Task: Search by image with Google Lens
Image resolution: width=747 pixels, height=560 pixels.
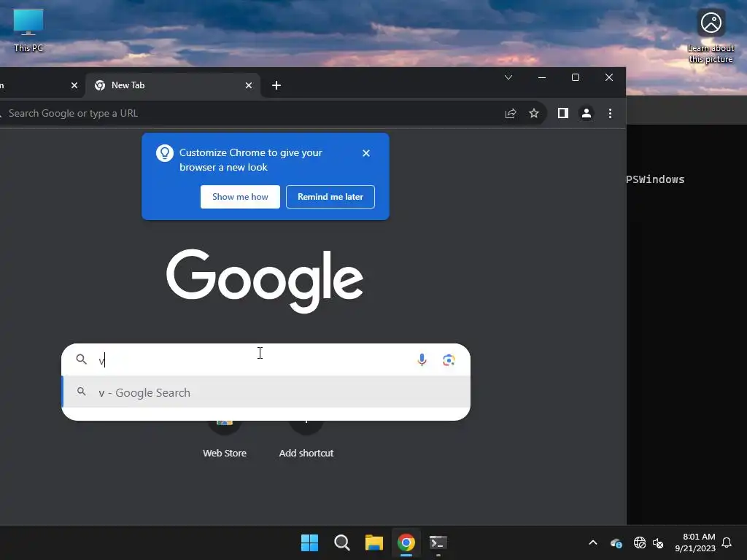Action: click(449, 360)
